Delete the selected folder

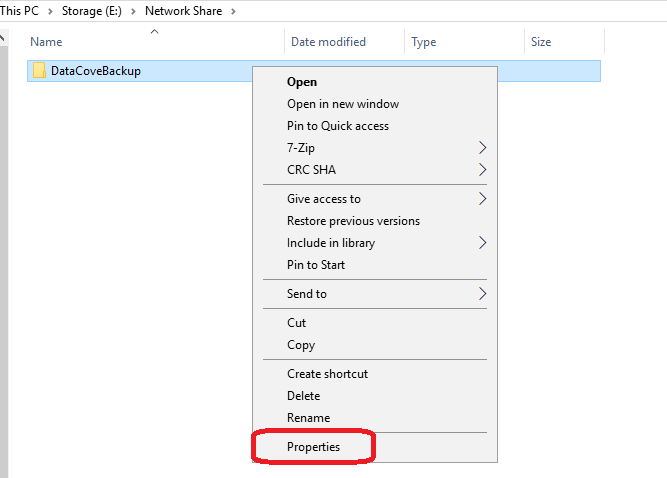click(303, 396)
